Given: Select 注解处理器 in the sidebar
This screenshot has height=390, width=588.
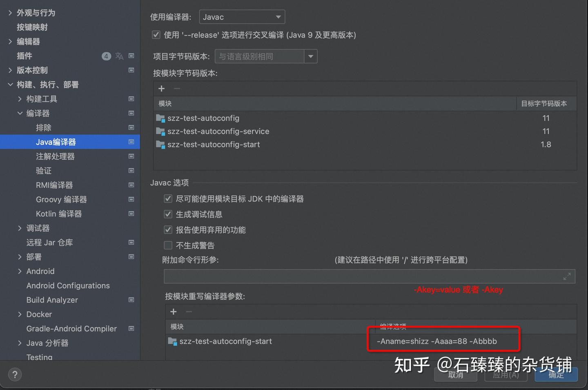Looking at the screenshot, I should coord(55,156).
